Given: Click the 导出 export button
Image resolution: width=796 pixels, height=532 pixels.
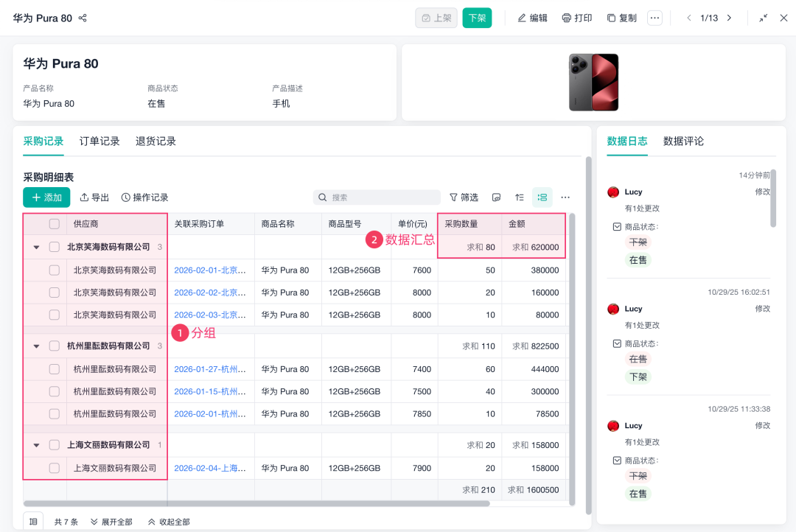Looking at the screenshot, I should tap(94, 197).
